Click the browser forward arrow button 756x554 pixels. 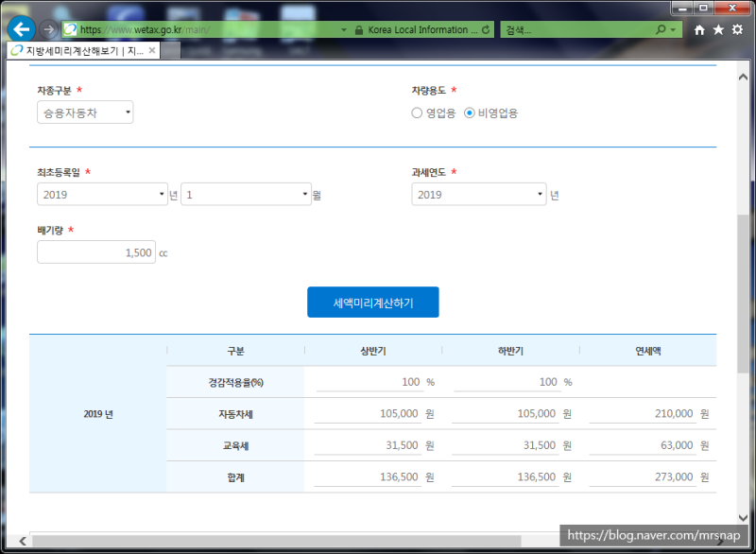coord(48,29)
